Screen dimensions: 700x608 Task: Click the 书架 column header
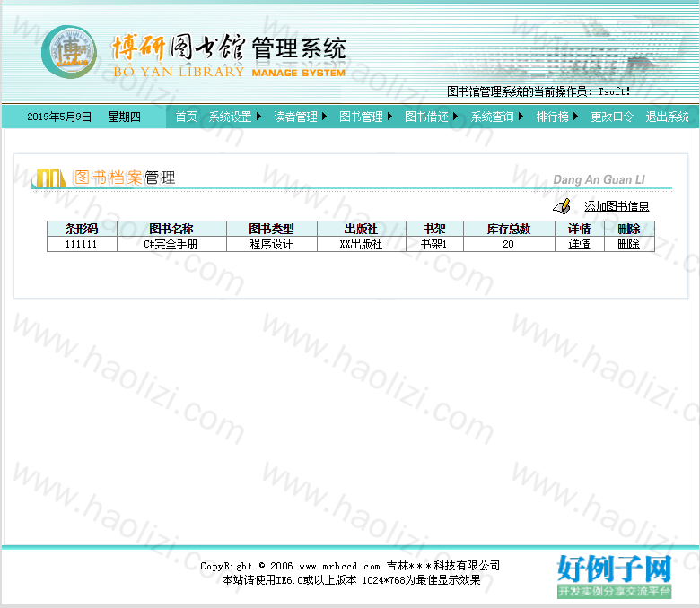tap(434, 229)
